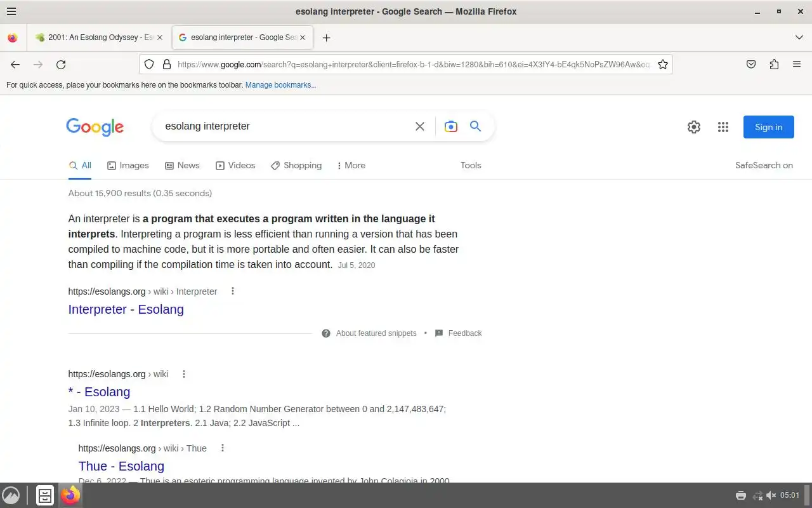The image size is (812, 508).
Task: Open the Firefox View pinned tab
Action: [13, 37]
